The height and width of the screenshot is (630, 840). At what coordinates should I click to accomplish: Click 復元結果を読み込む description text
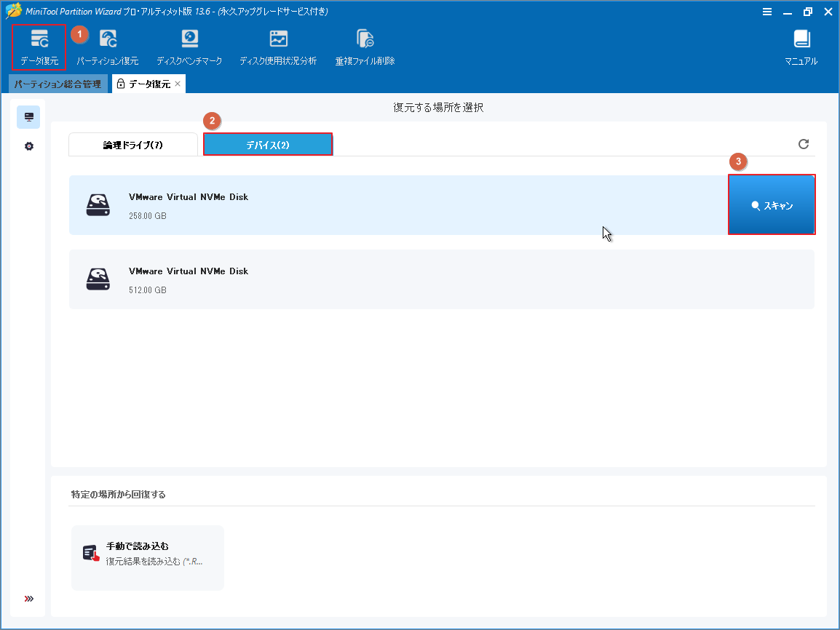coord(154,562)
